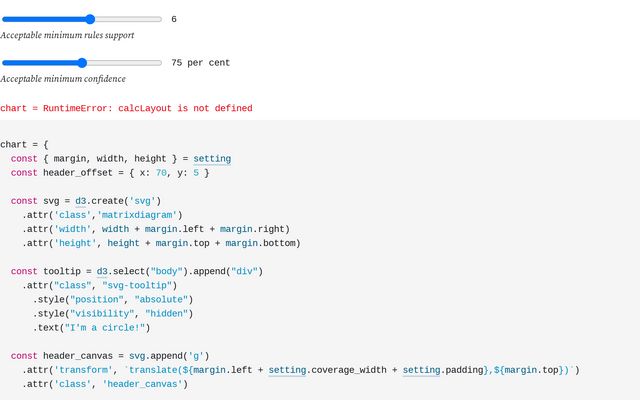Click the rules support value "6"
Screen dimensions: 640x400
pyautogui.click(x=174, y=19)
